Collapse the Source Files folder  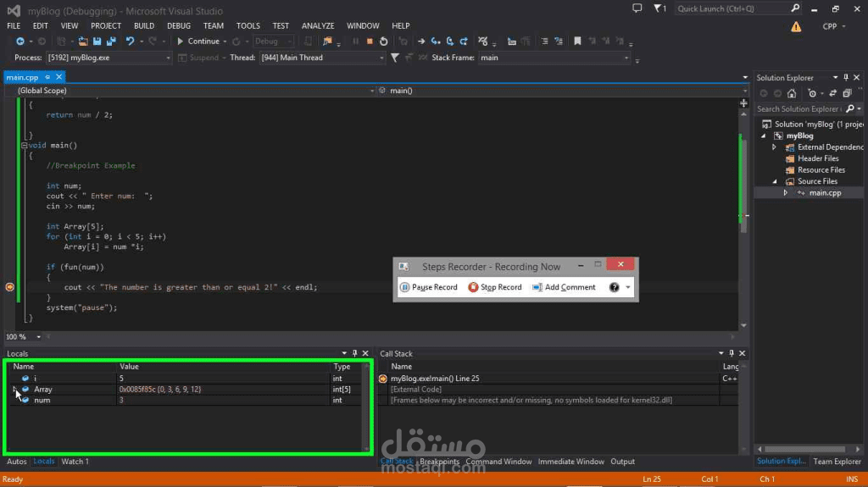pyautogui.click(x=775, y=181)
